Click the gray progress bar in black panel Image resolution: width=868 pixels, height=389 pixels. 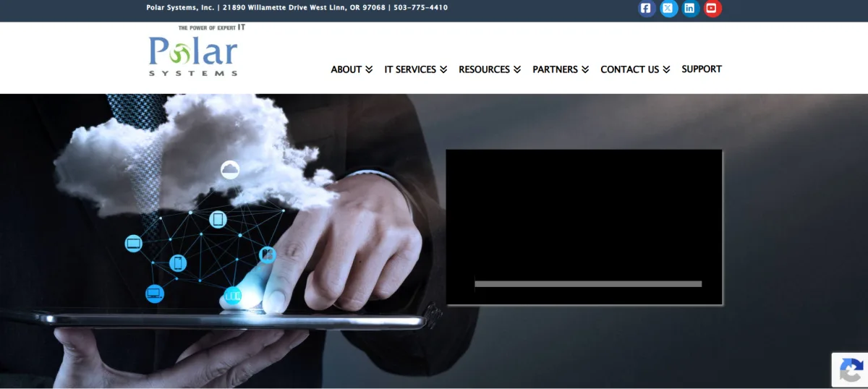(x=588, y=284)
